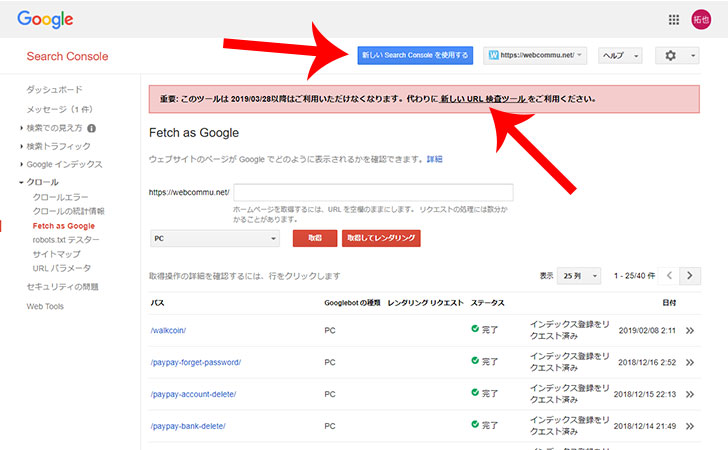728x450 pixels.
Task: Open details arrows for /paypay-account-delete/ row
Action: 690,394
